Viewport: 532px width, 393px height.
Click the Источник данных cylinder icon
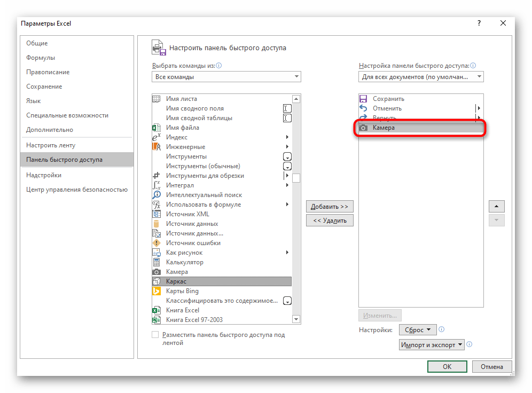tap(156, 223)
